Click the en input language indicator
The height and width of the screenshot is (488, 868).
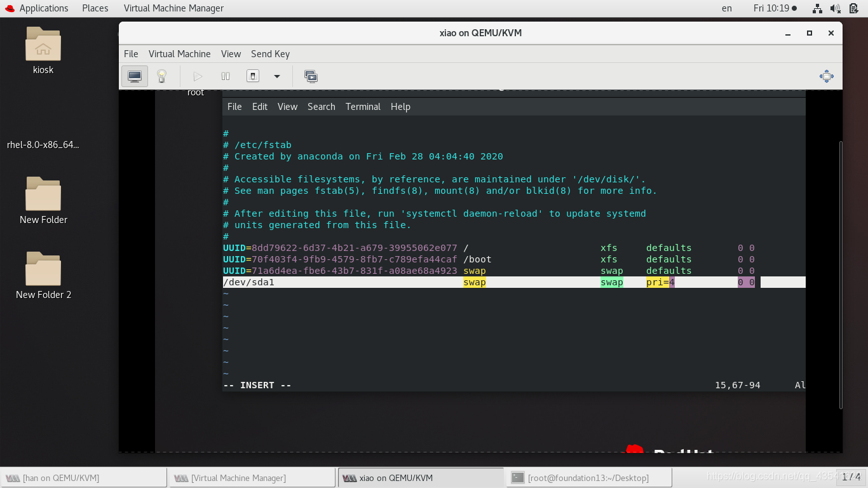coord(727,8)
